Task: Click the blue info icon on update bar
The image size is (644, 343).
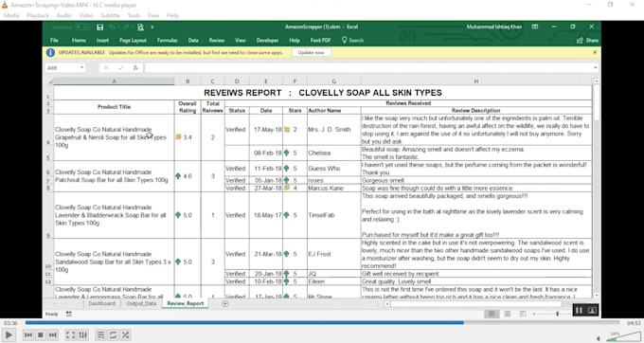Action: pos(50,52)
